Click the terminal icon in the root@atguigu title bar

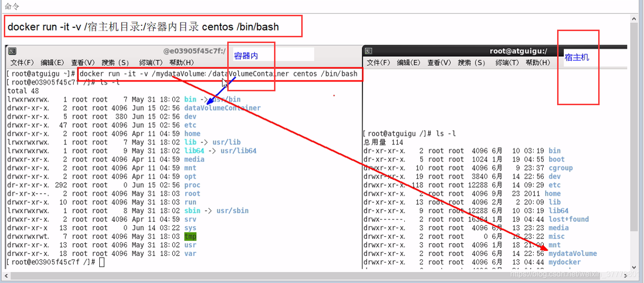click(x=369, y=51)
